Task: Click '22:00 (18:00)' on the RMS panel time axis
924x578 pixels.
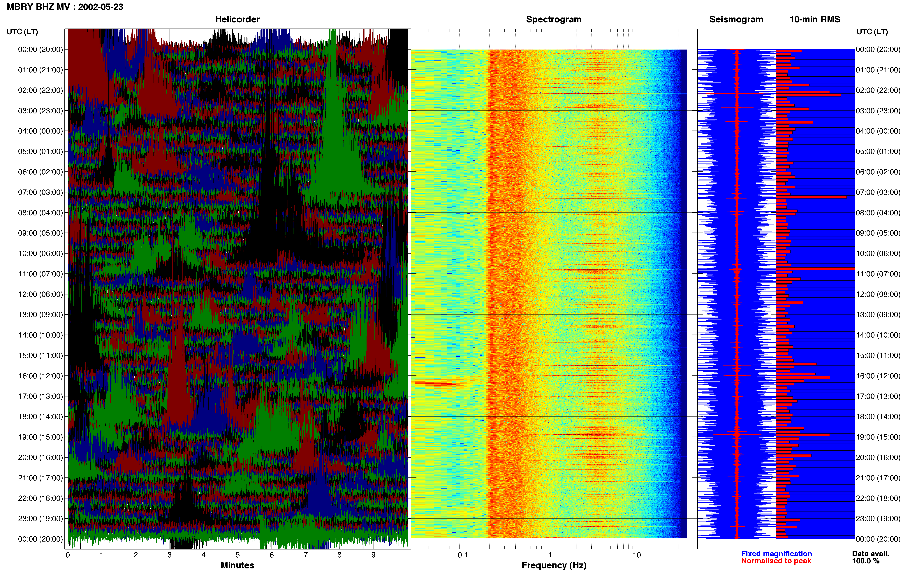Action: coord(878,498)
